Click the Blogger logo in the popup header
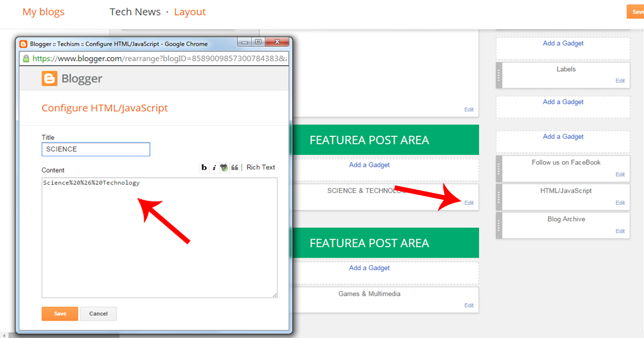The height and width of the screenshot is (338, 644). [72, 78]
